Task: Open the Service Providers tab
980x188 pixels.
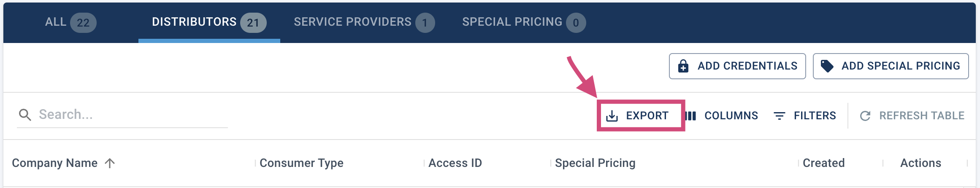Action: (x=364, y=22)
